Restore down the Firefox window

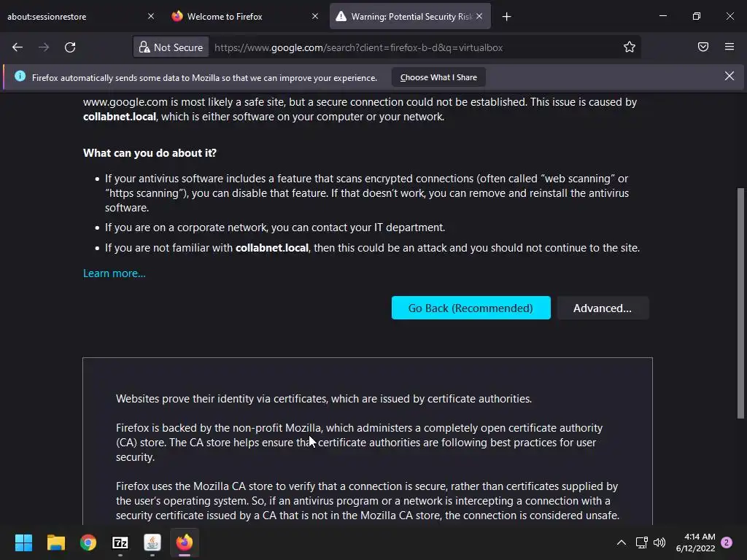697,16
